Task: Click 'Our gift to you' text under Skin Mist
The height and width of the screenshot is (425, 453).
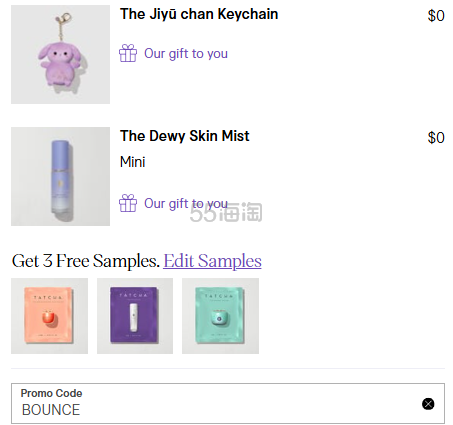Action: (186, 203)
